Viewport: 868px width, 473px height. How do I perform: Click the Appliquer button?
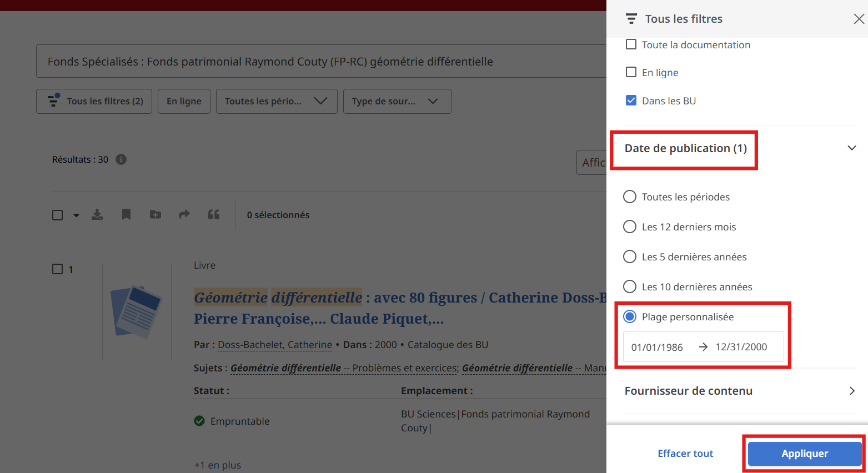[804, 454]
